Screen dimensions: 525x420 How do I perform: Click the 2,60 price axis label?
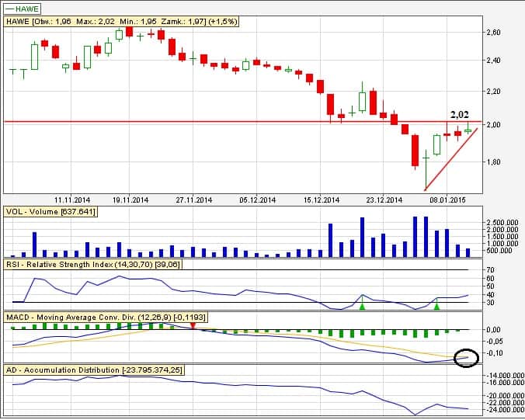pyautogui.click(x=492, y=33)
